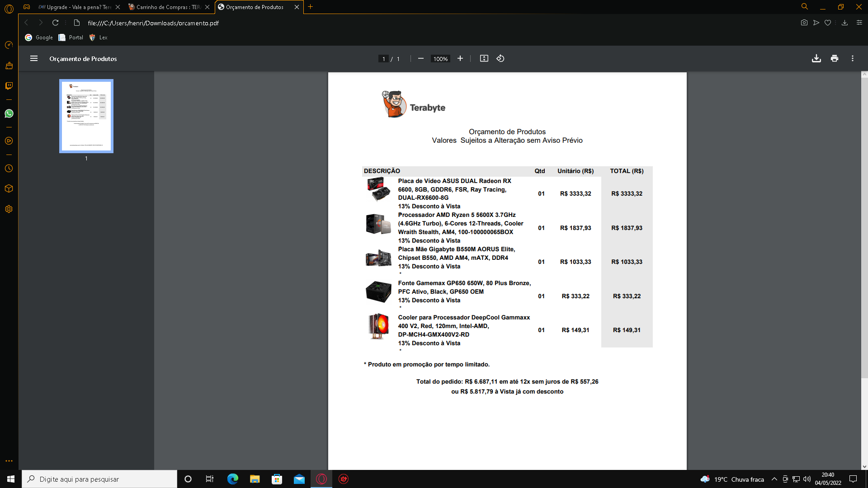This screenshot has height=488, width=868.
Task: Open GX Control speedometer sidebar icon
Action: [x=9, y=45]
